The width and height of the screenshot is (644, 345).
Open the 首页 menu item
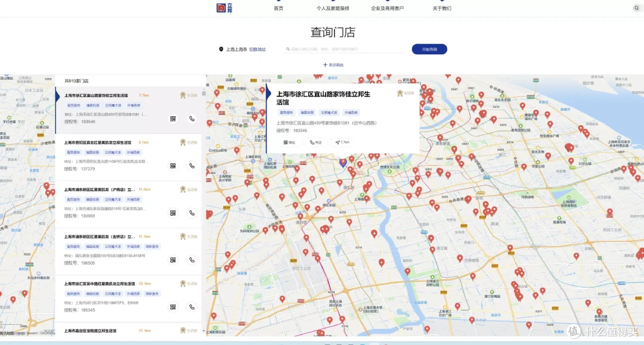point(278,8)
